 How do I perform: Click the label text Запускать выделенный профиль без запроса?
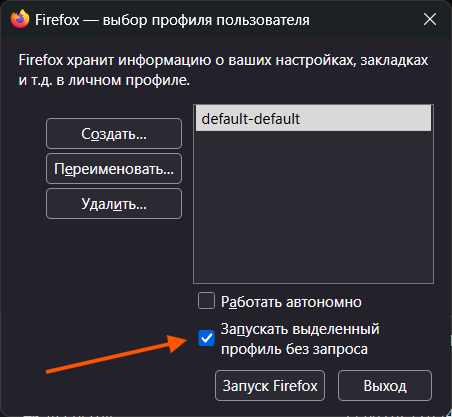tap(300, 339)
